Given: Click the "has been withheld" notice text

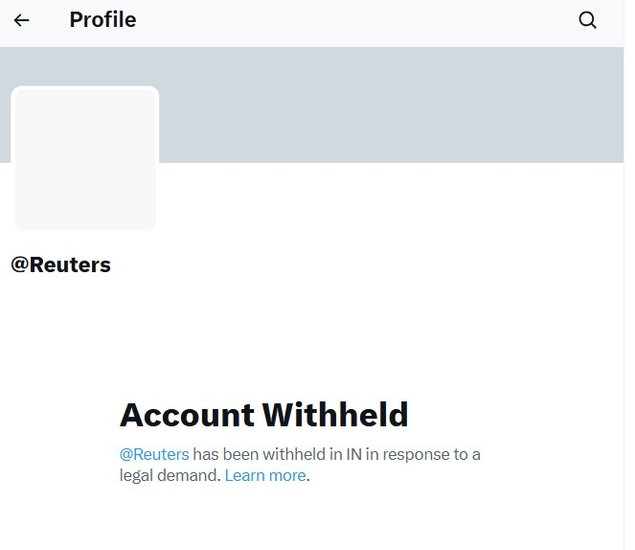Looking at the screenshot, I should pyautogui.click(x=254, y=454).
